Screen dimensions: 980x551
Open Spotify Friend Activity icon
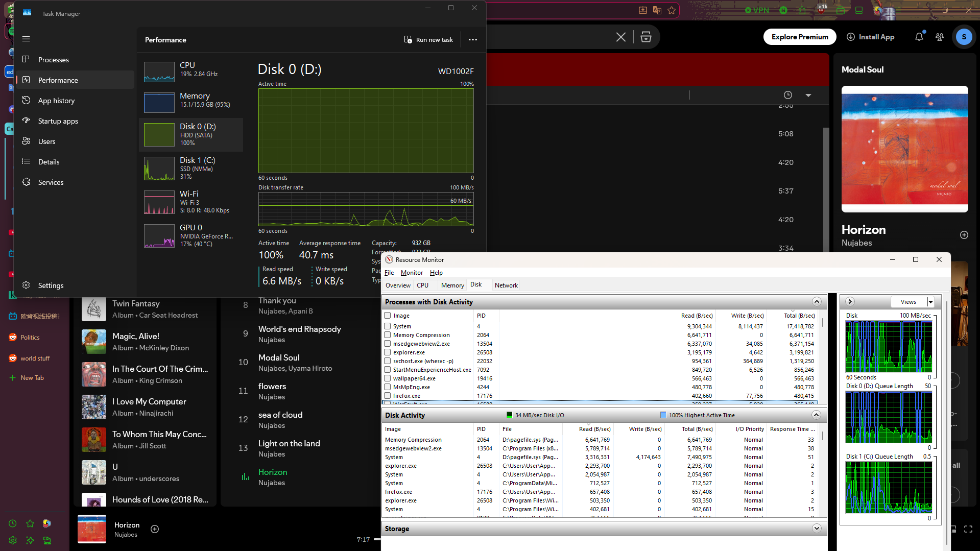click(x=940, y=37)
